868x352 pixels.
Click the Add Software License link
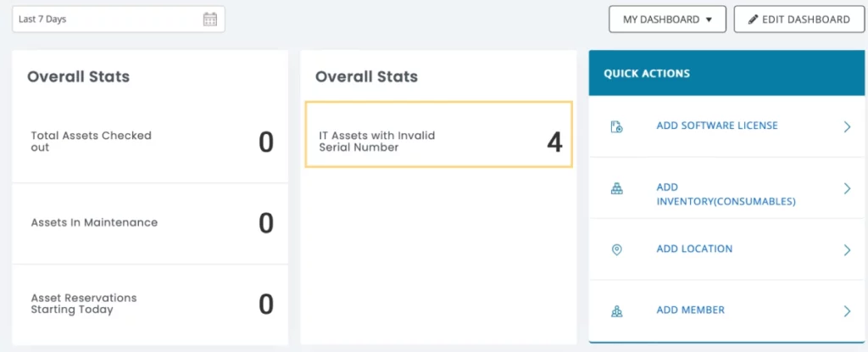click(717, 126)
